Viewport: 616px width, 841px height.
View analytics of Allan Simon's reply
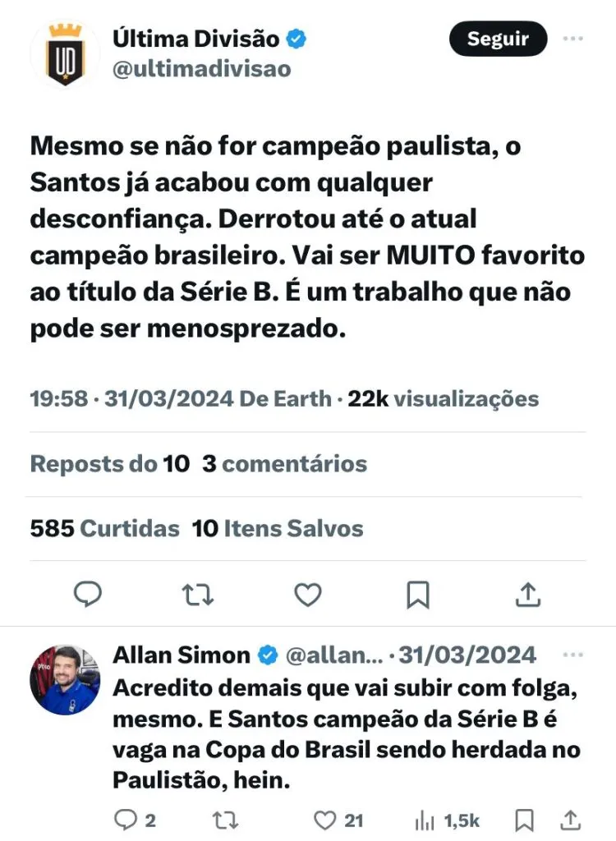(x=425, y=820)
